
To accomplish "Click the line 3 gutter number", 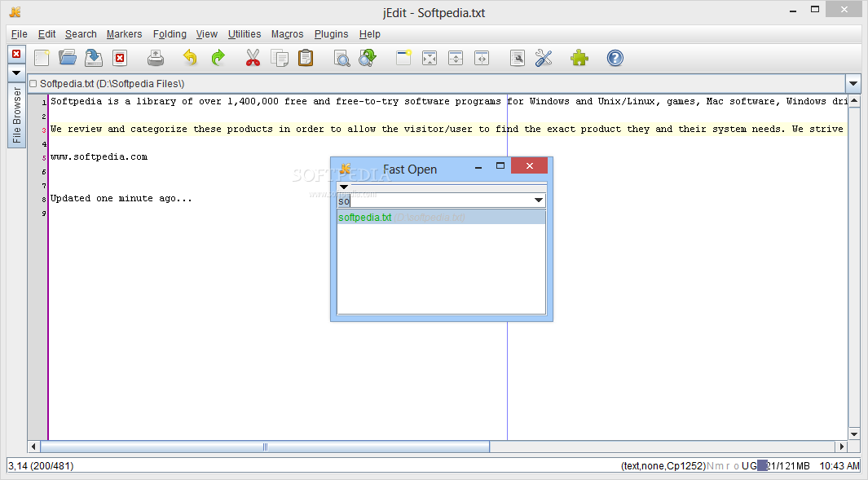I will click(44, 130).
